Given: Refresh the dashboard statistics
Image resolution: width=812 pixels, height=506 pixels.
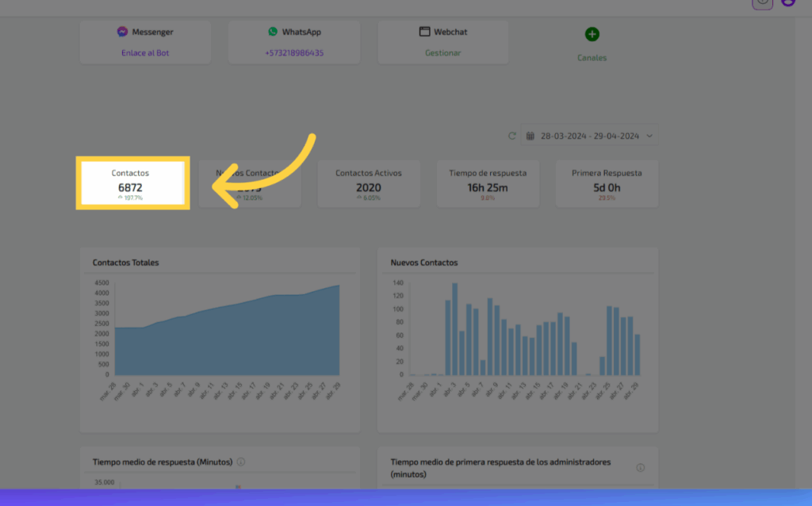Looking at the screenshot, I should [x=512, y=136].
